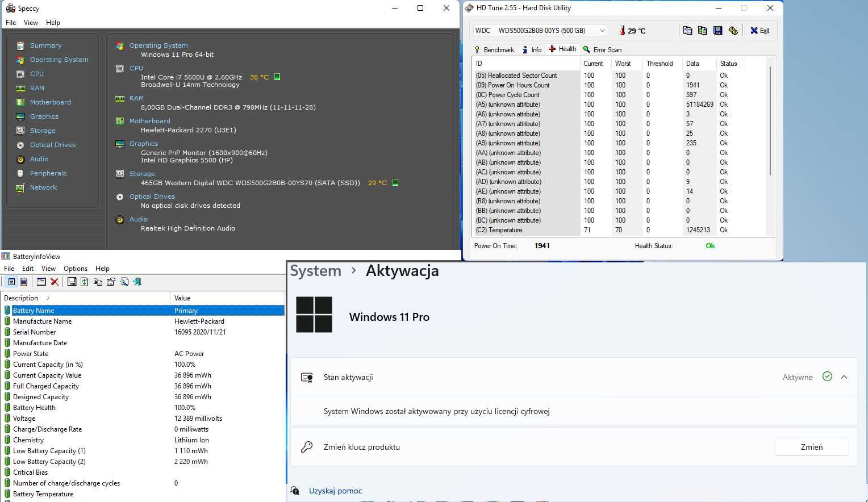This screenshot has height=502, width=868.
Task: Click the Status column header in HD Tune
Action: click(x=731, y=64)
